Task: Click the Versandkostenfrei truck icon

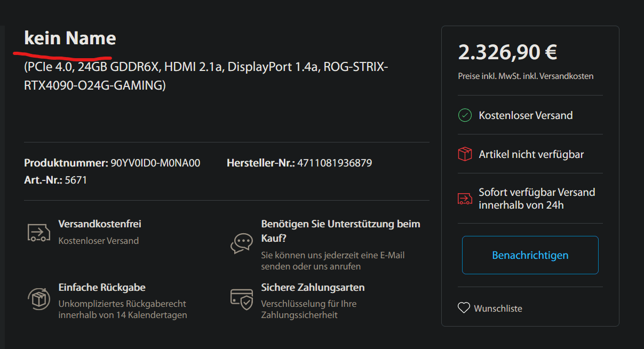Action: tap(38, 233)
